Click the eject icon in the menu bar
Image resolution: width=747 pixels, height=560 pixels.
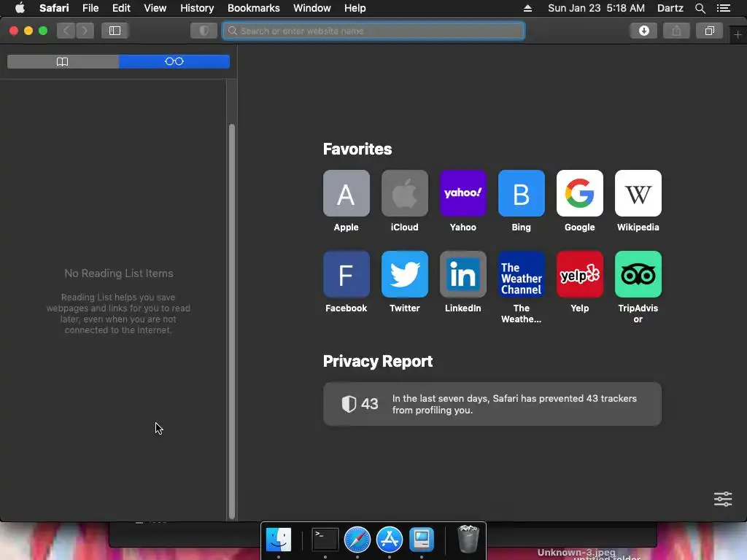point(527,8)
